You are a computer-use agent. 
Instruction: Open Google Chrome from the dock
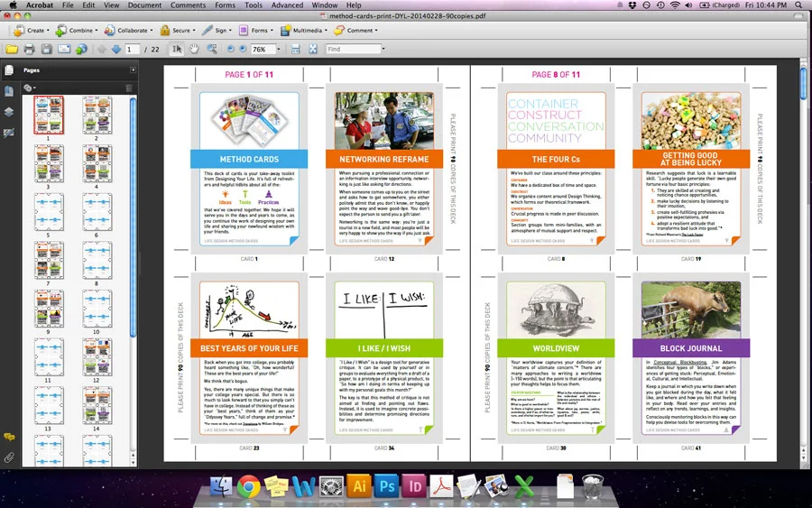(249, 486)
